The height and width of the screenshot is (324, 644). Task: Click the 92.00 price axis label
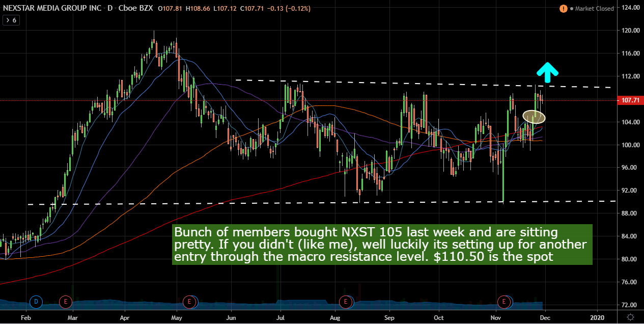(629, 191)
